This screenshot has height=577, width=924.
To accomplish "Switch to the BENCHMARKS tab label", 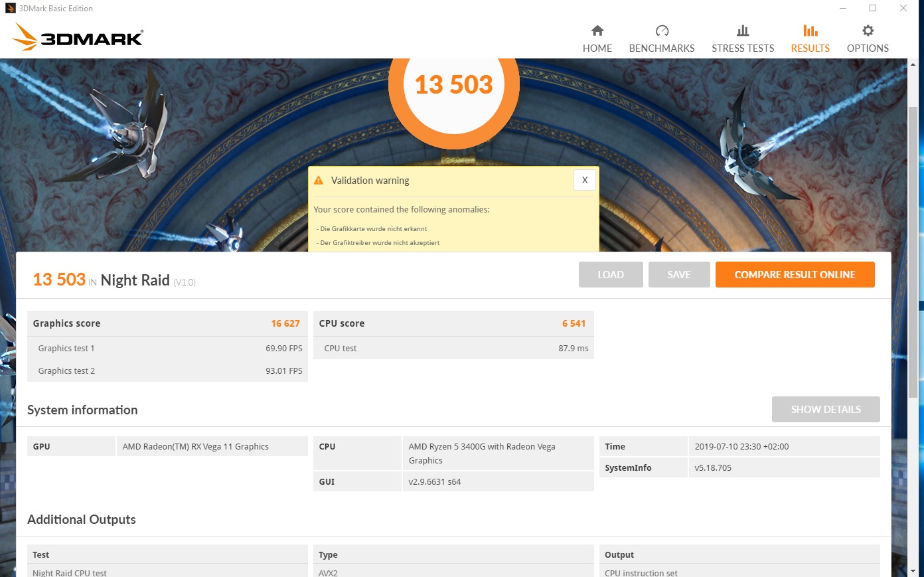I will coord(662,48).
